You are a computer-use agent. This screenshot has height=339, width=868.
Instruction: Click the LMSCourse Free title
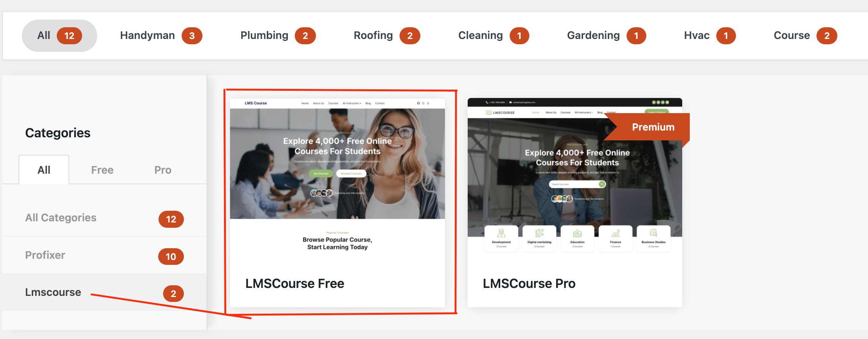pyautogui.click(x=295, y=283)
